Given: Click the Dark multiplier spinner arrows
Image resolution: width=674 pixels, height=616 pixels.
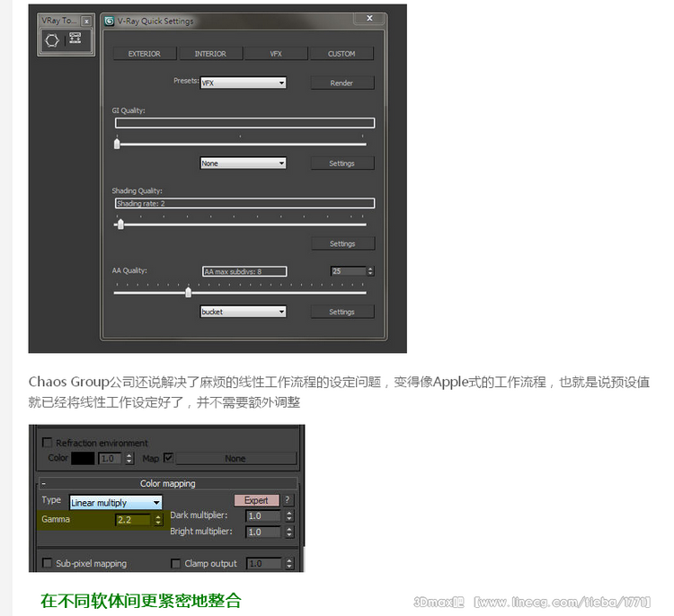Looking at the screenshot, I should tap(288, 515).
